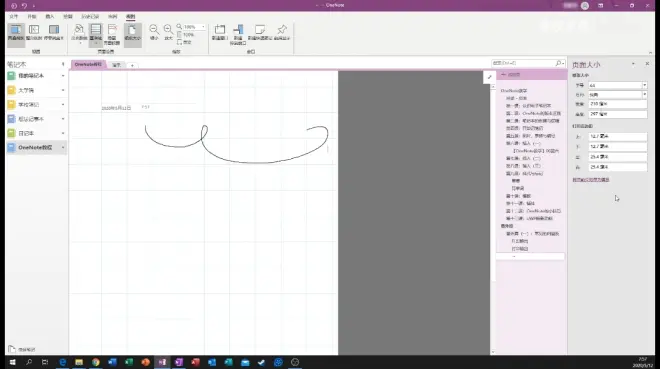This screenshot has width=660, height=369.
Task: Switch to Normal View in the ribbon
Action: [16, 32]
